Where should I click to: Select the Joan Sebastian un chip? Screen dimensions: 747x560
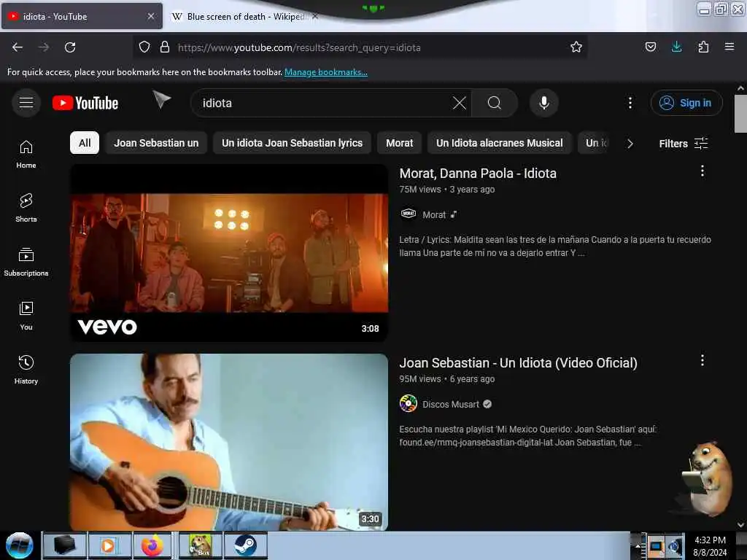click(156, 143)
